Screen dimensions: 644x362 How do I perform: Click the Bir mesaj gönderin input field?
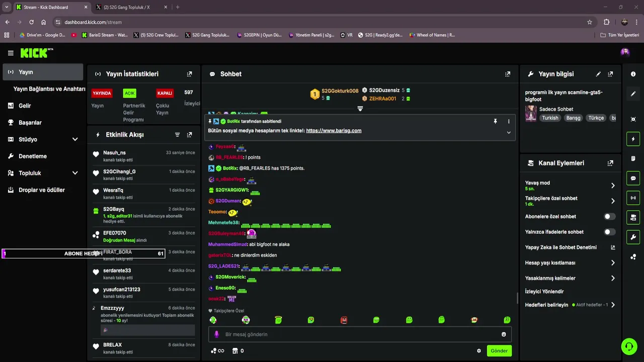tap(360, 334)
